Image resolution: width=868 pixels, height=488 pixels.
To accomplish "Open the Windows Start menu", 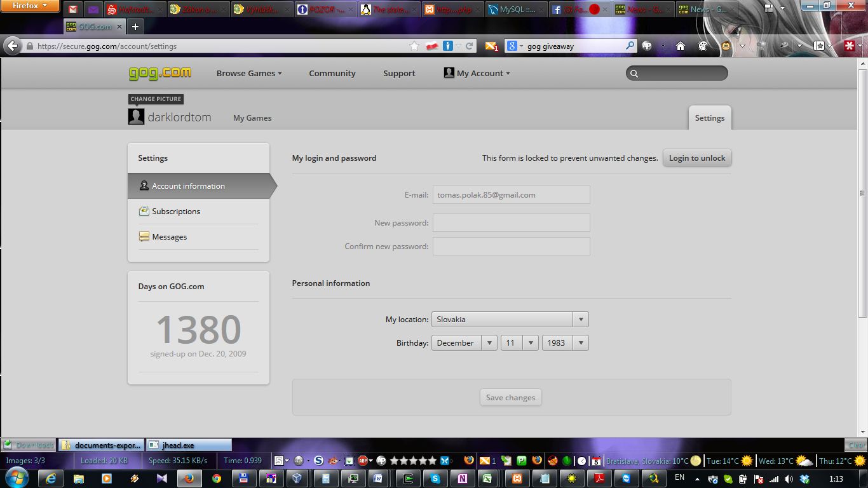I will [16, 478].
